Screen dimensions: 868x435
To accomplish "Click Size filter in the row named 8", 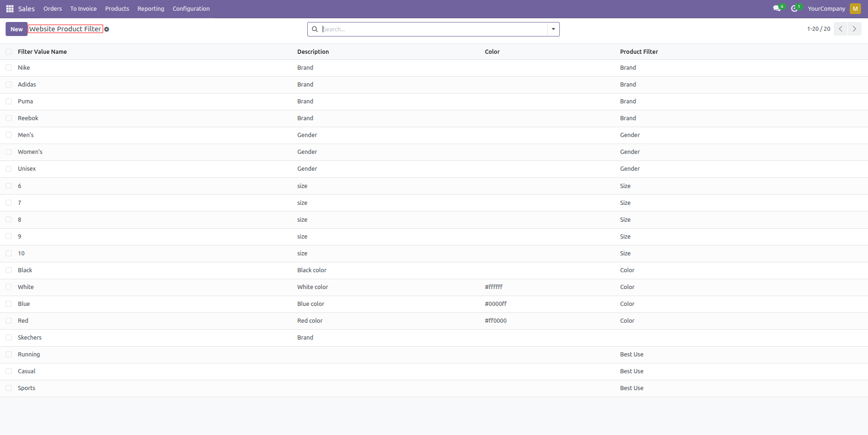I will (625, 220).
